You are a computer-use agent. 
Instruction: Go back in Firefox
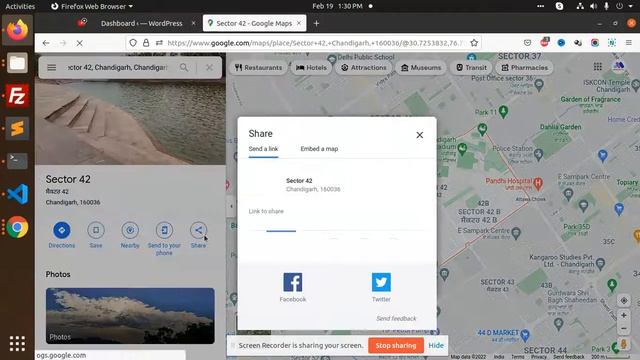click(46, 43)
